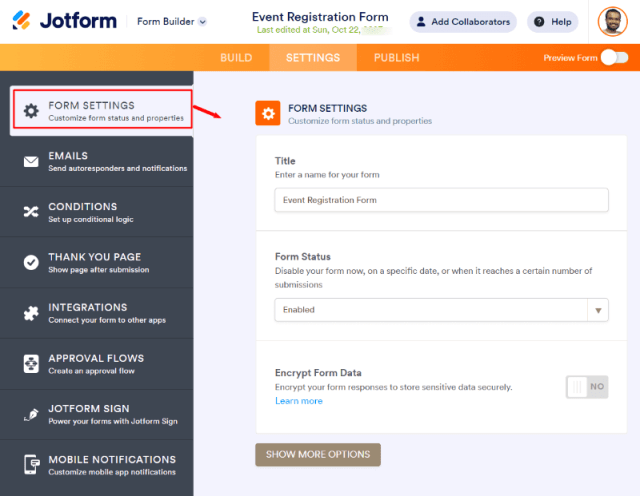Click the Integrations puzzle piece icon
Image resolution: width=640 pixels, height=496 pixels.
pos(31,313)
